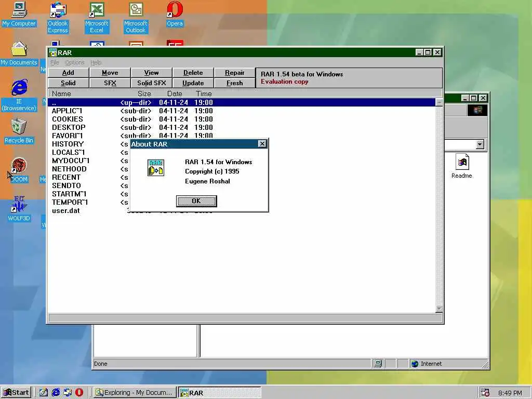Select the Readme file in Explorer window
This screenshot has height=399, width=532.
click(462, 166)
